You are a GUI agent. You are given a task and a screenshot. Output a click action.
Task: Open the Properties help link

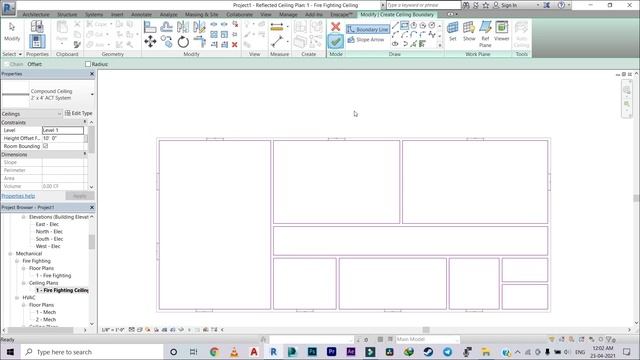[x=18, y=196]
